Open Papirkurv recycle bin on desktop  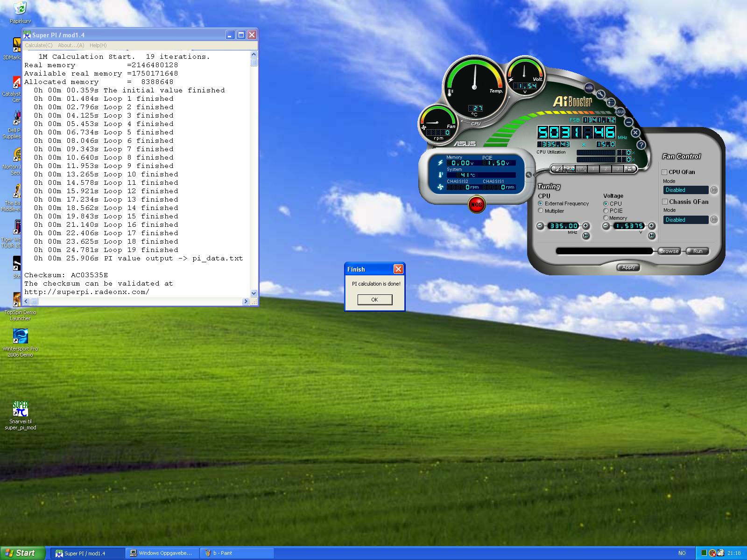point(20,12)
